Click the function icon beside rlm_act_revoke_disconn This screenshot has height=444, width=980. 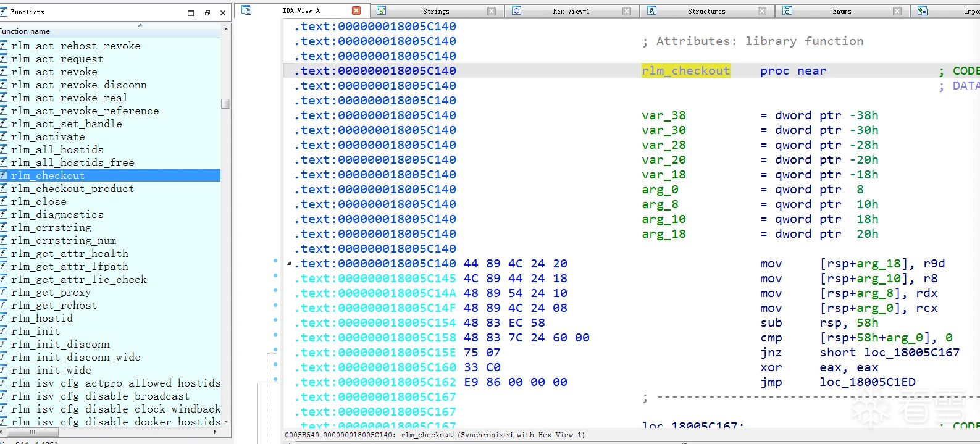pyautogui.click(x=4, y=85)
